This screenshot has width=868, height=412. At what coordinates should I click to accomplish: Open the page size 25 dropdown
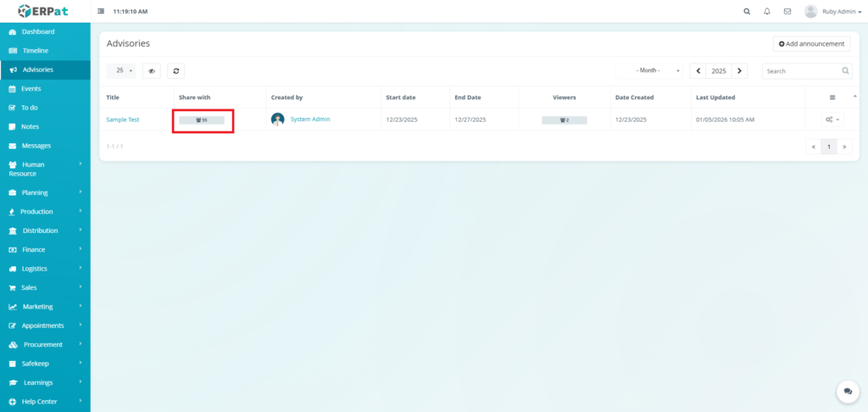tap(120, 71)
